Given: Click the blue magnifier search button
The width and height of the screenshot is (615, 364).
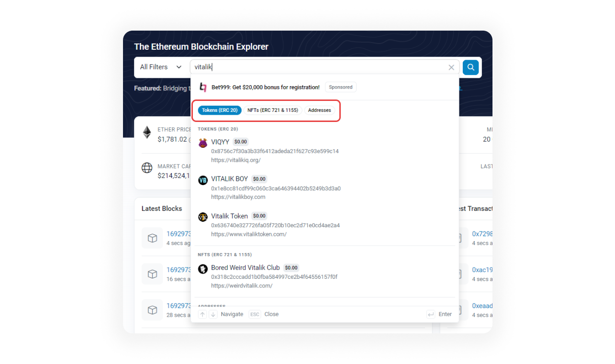Looking at the screenshot, I should click(470, 67).
